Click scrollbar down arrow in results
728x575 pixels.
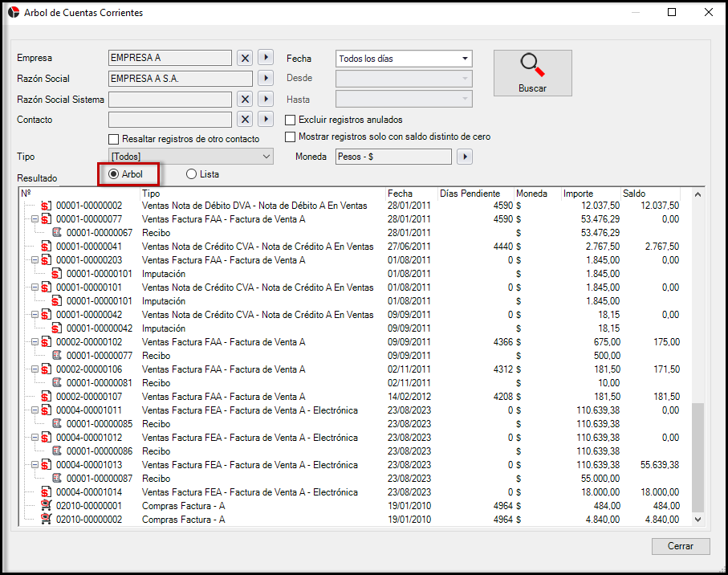coord(697,520)
